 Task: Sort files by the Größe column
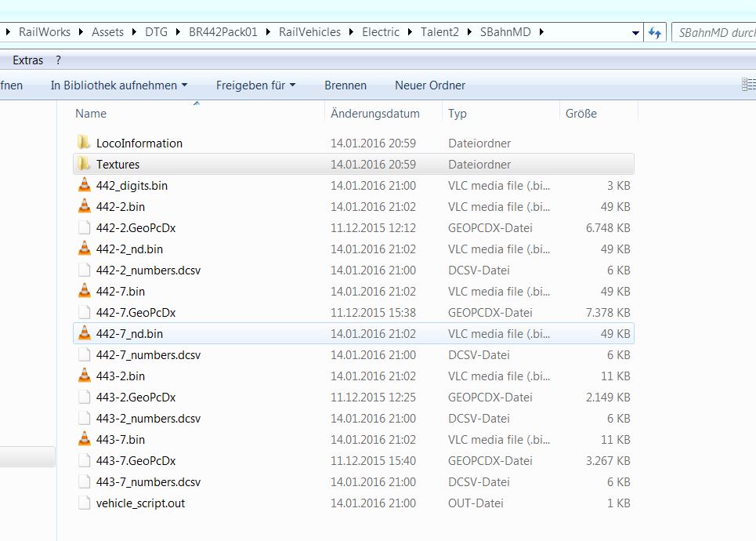click(x=581, y=114)
